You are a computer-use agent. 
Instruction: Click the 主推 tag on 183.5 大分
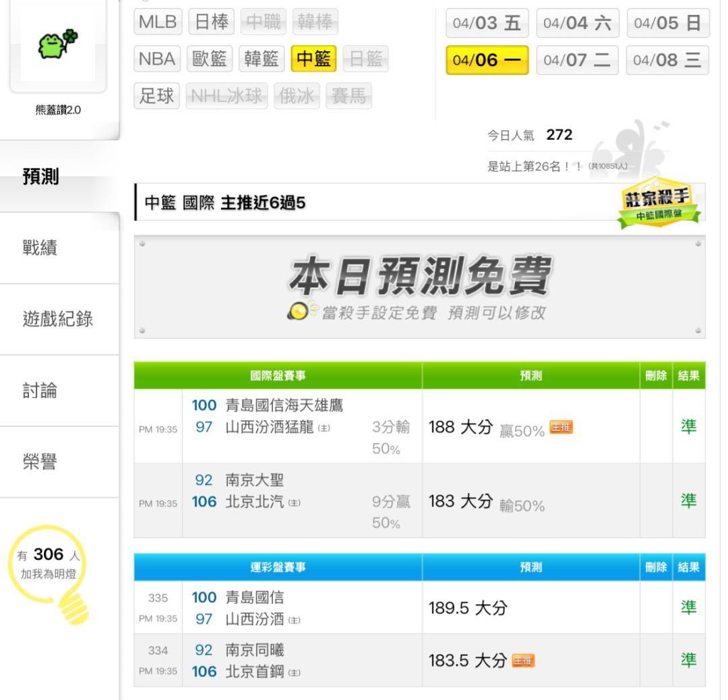523,660
